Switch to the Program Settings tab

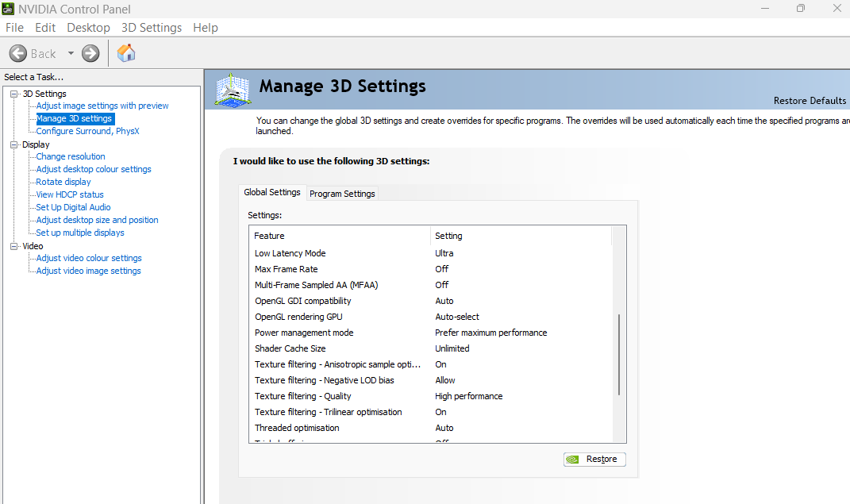(x=342, y=194)
